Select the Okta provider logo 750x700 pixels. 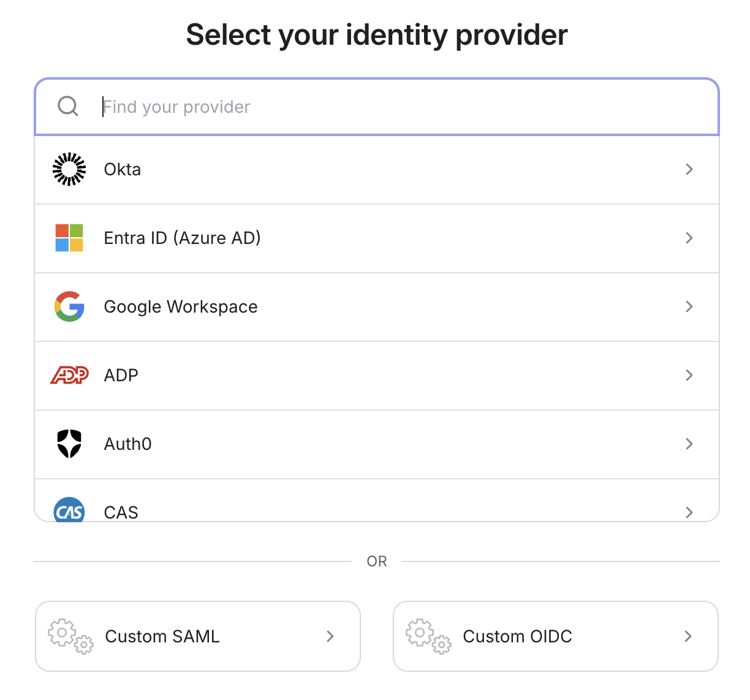[69, 169]
